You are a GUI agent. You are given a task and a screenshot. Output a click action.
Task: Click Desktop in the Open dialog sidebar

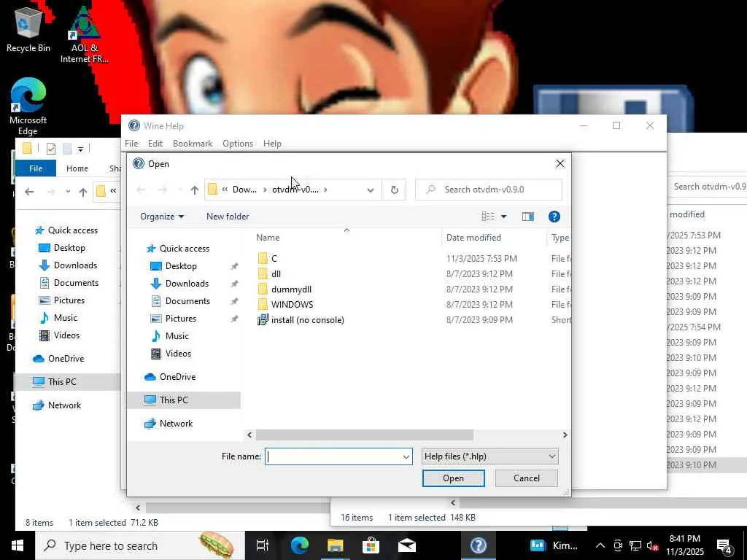[x=181, y=266]
